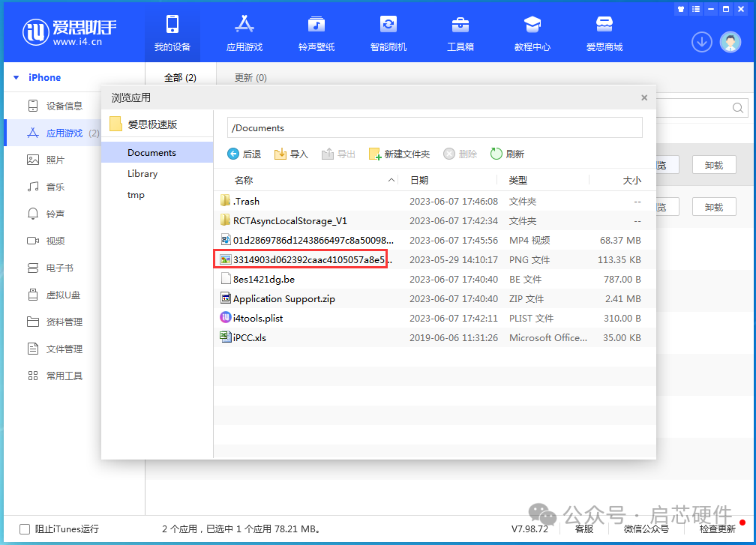
Task: Open the 我的设备 section
Action: (x=172, y=33)
